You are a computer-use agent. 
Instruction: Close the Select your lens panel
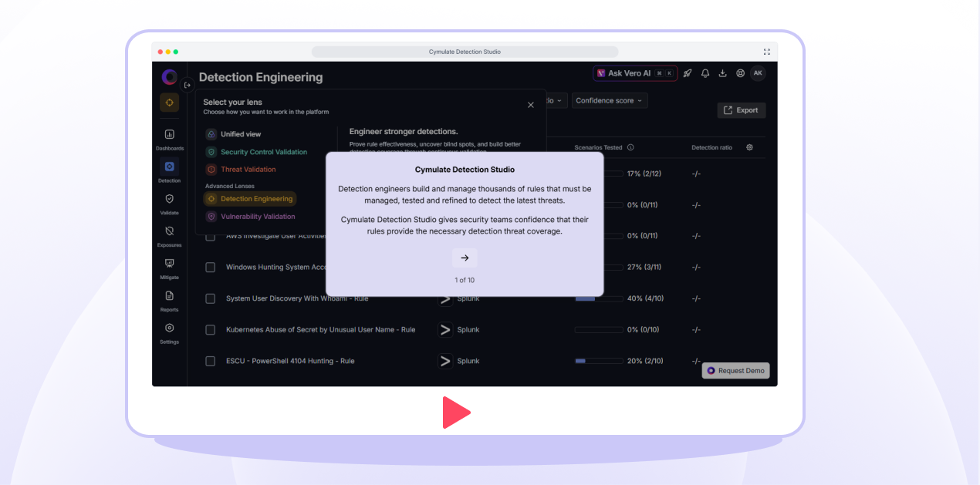(531, 105)
